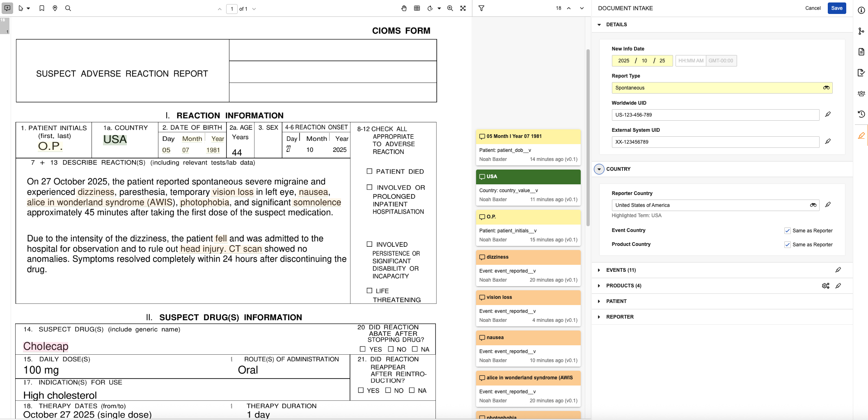This screenshot has height=420, width=868.
Task: Toggle fullscreen expand icon
Action: 463,8
